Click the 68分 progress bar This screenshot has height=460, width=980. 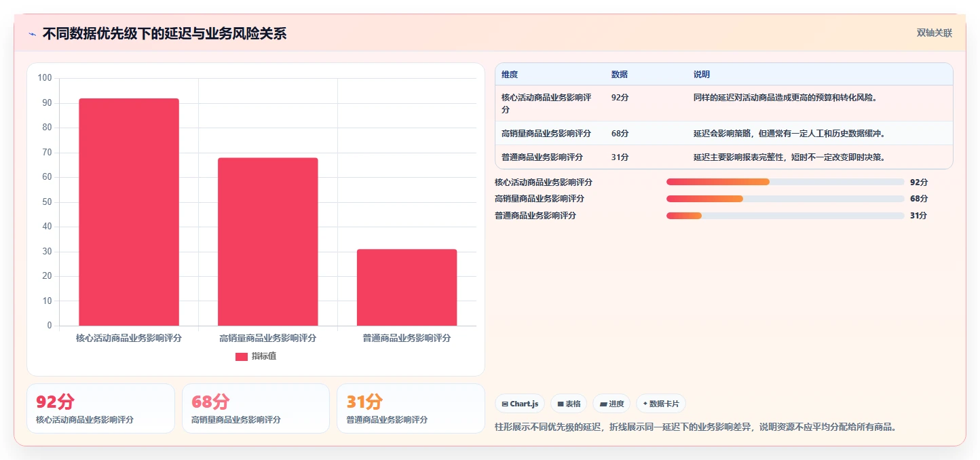pos(785,199)
